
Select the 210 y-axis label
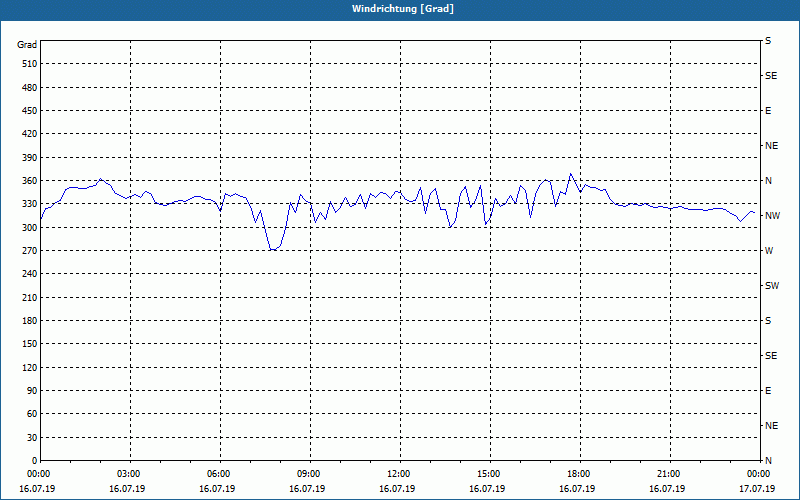click(30, 297)
